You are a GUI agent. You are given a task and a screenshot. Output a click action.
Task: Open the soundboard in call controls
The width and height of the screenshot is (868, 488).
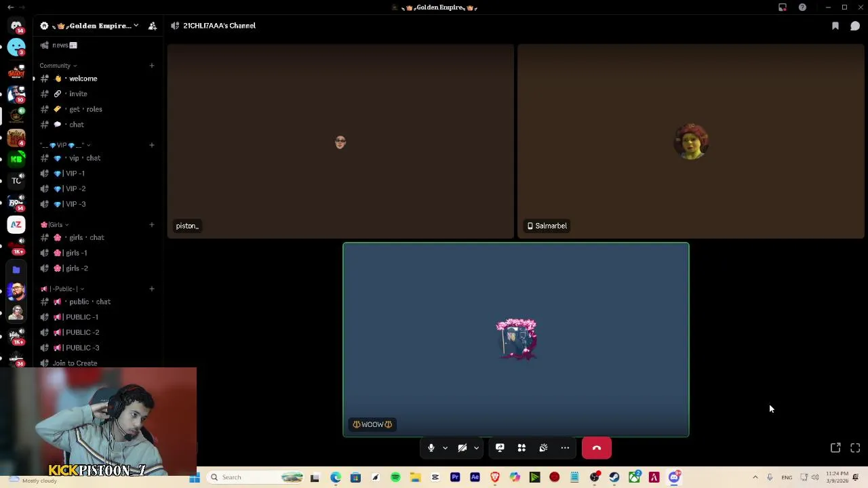coord(543,448)
